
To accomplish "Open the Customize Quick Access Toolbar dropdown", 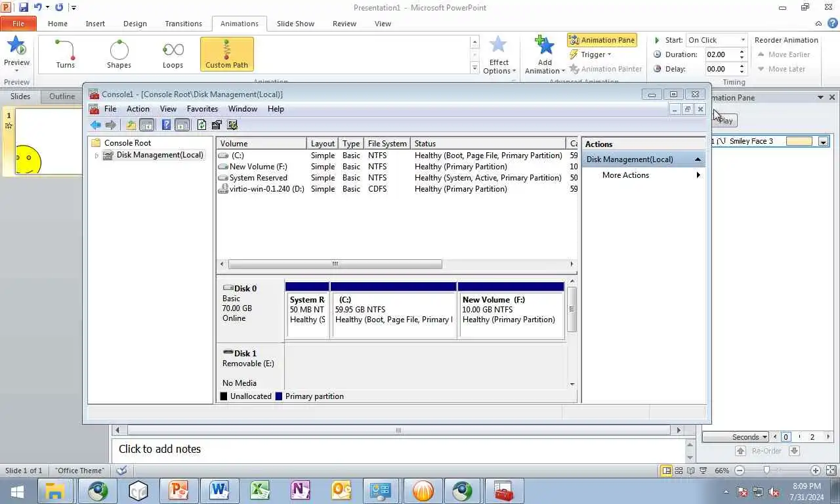I will click(73, 8).
